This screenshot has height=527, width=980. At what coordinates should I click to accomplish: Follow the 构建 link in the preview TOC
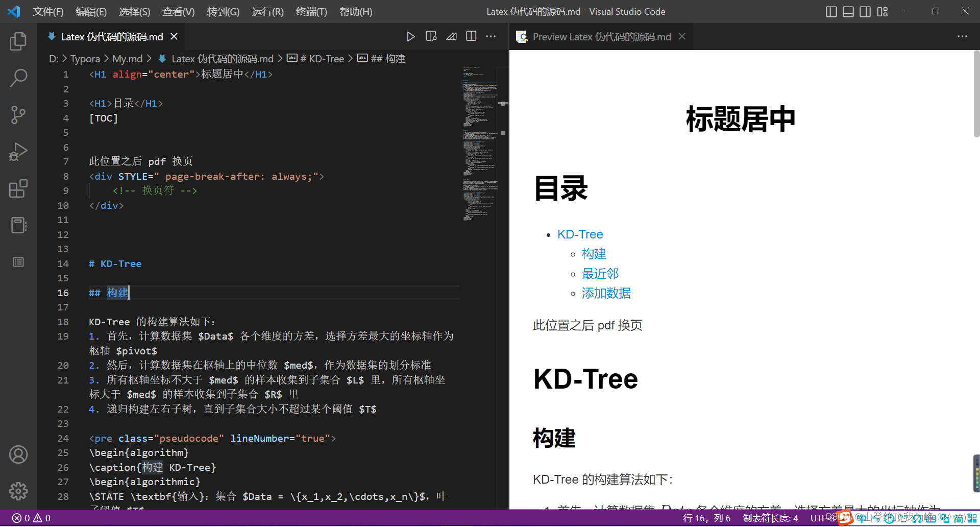(594, 254)
